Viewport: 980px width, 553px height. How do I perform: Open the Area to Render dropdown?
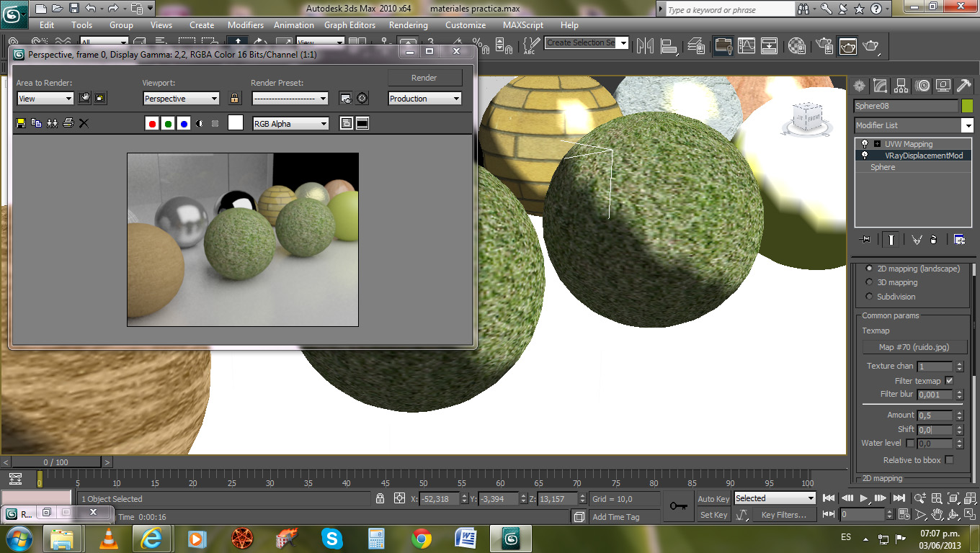(x=45, y=99)
